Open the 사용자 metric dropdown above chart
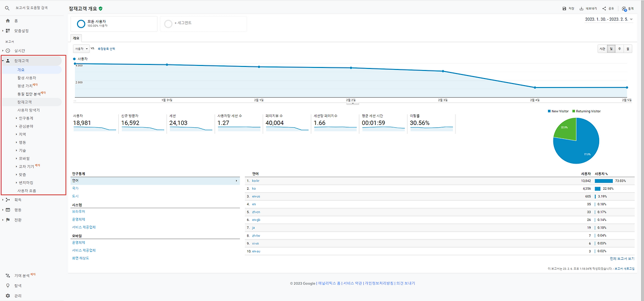The width and height of the screenshot is (644, 301). tap(81, 49)
